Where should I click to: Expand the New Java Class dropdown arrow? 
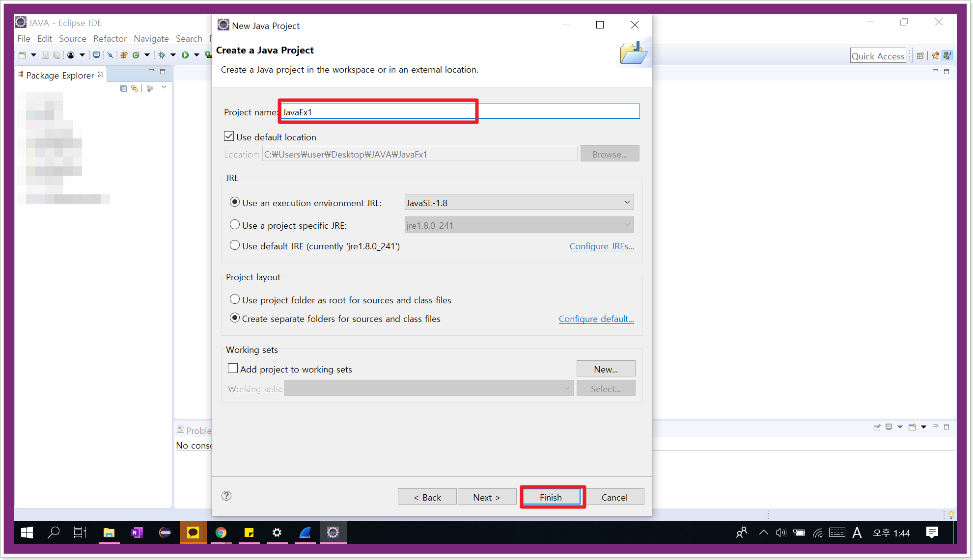[147, 55]
